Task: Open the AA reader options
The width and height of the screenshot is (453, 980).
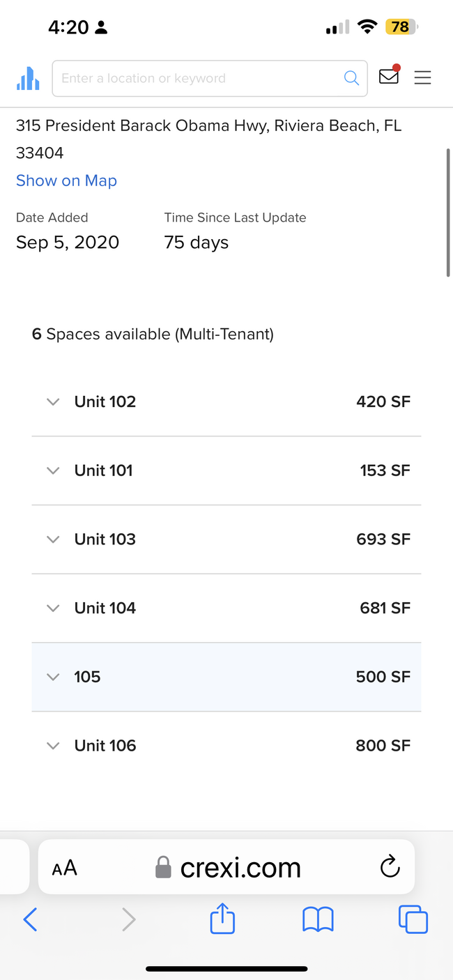Action: click(64, 868)
